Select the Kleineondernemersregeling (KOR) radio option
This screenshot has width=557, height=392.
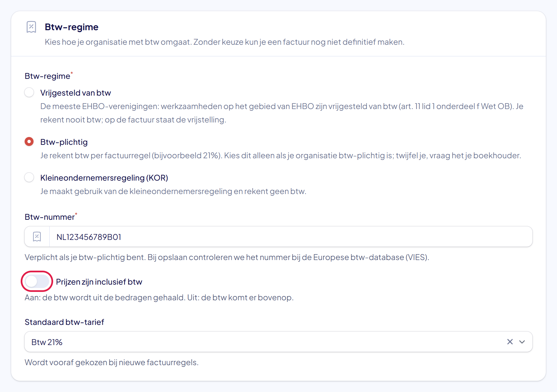point(29,177)
